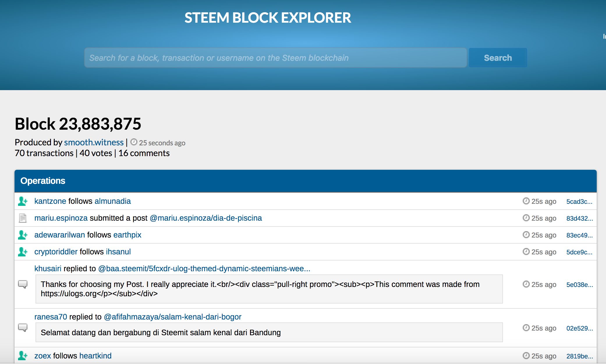606x364 pixels.
Task: Open the @baa.steemit ulog-themed post link
Action: coord(204,269)
